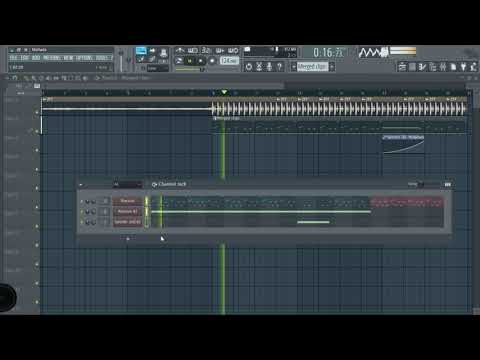Click the undo history icon
This screenshot has width=480, height=360.
click(x=249, y=67)
